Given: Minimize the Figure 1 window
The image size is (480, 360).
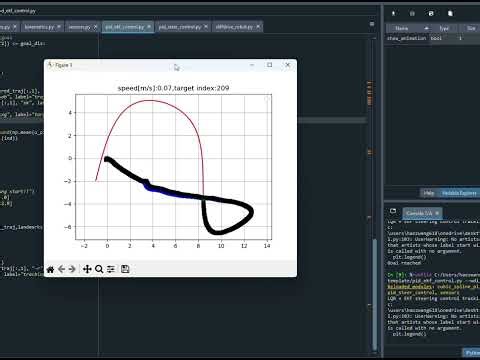Looking at the screenshot, I should (252, 65).
